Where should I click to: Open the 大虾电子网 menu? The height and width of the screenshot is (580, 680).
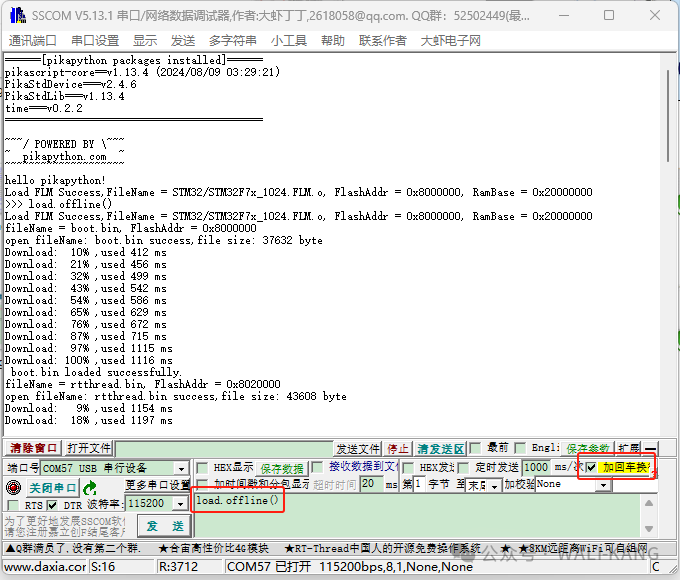point(451,41)
